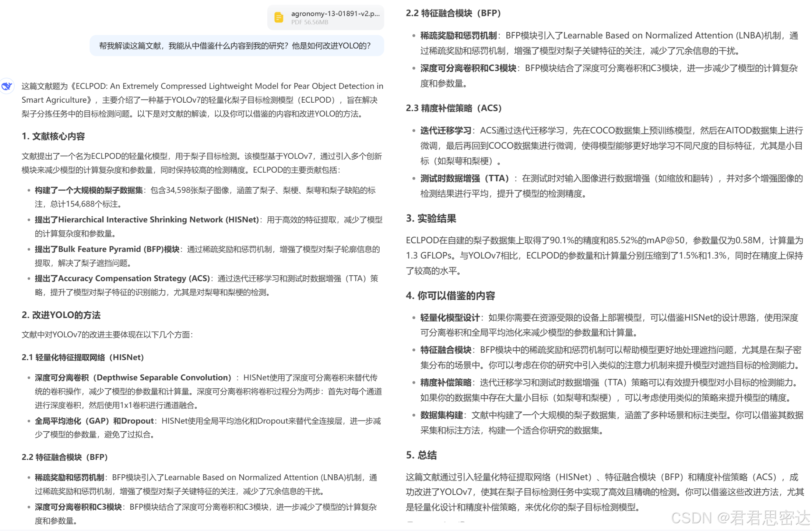
Task: Click heading 3. 实验结果
Action: 430,219
